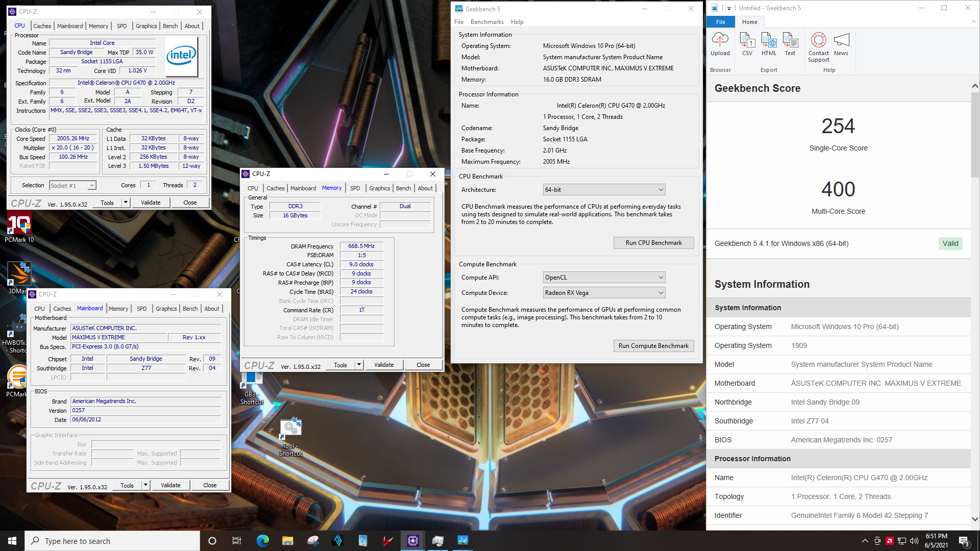
Task: Click the 254 Single-Core Score
Action: pos(838,126)
